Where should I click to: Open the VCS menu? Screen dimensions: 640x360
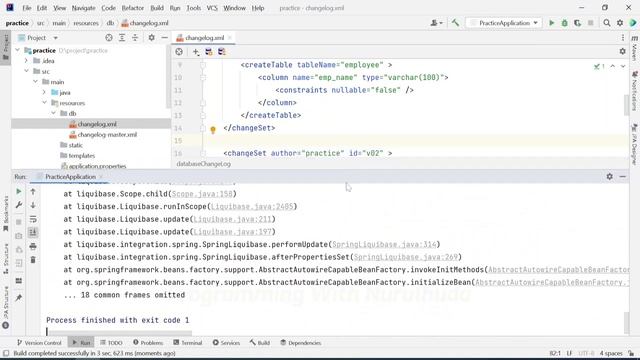point(212,8)
